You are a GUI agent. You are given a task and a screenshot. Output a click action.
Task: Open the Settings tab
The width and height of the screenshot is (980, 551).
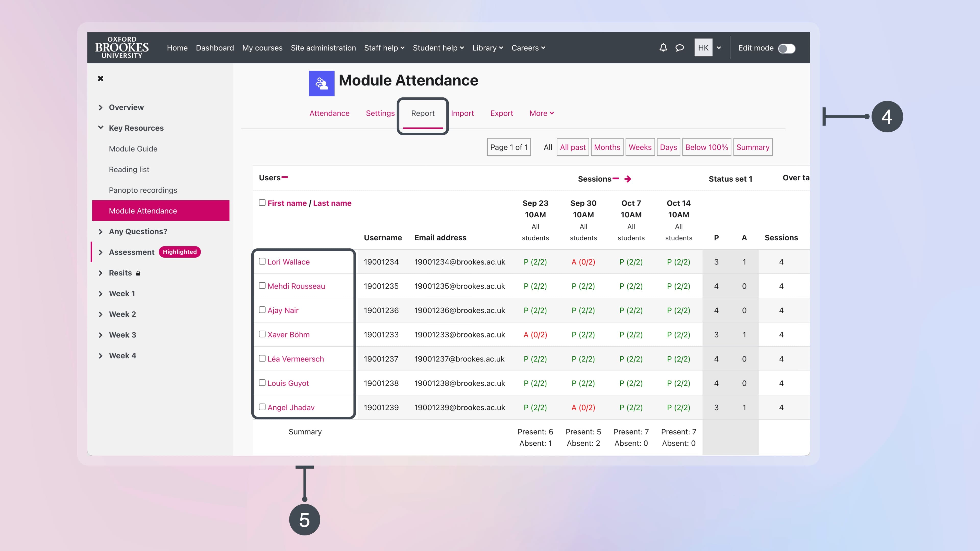point(380,113)
